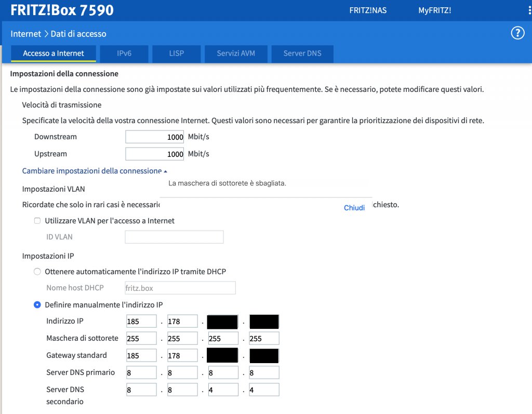The width and height of the screenshot is (532, 414).
Task: Click the second Indirizzo IP octet field
Action: tap(182, 322)
